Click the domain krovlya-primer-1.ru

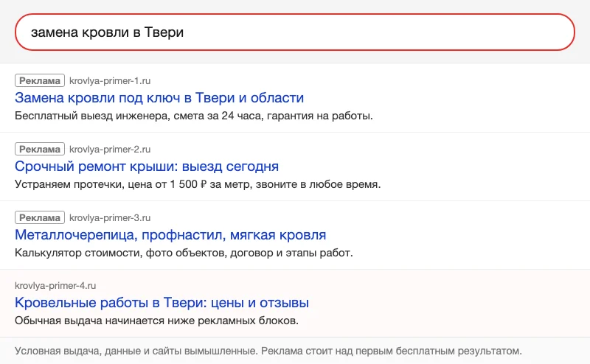(x=110, y=81)
